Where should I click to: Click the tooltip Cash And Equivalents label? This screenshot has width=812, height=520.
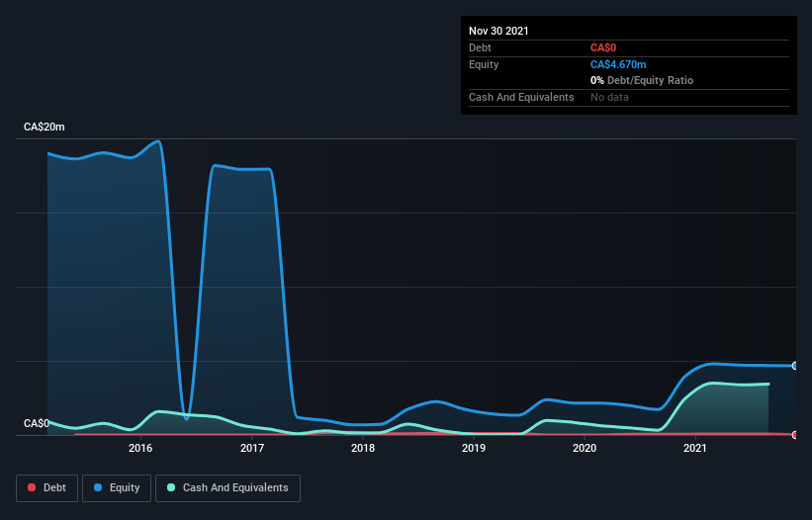pos(521,97)
